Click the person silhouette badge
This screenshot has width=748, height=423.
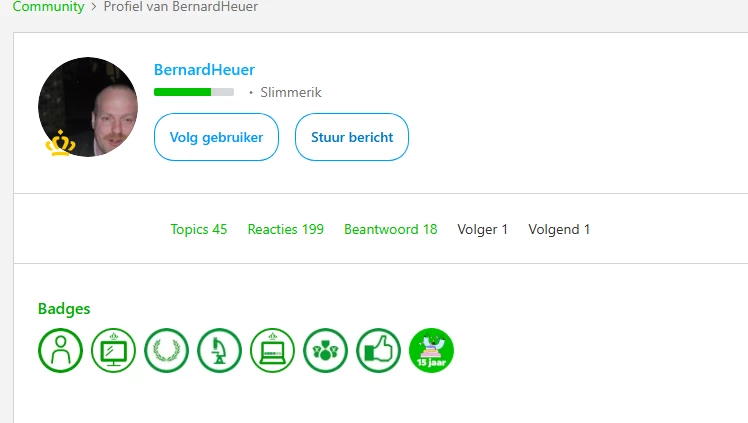coord(61,351)
